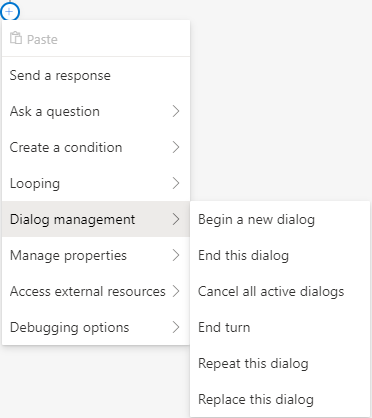Expand the Manage properties chevron
Viewport: 372px width, 418px height.
[176, 255]
